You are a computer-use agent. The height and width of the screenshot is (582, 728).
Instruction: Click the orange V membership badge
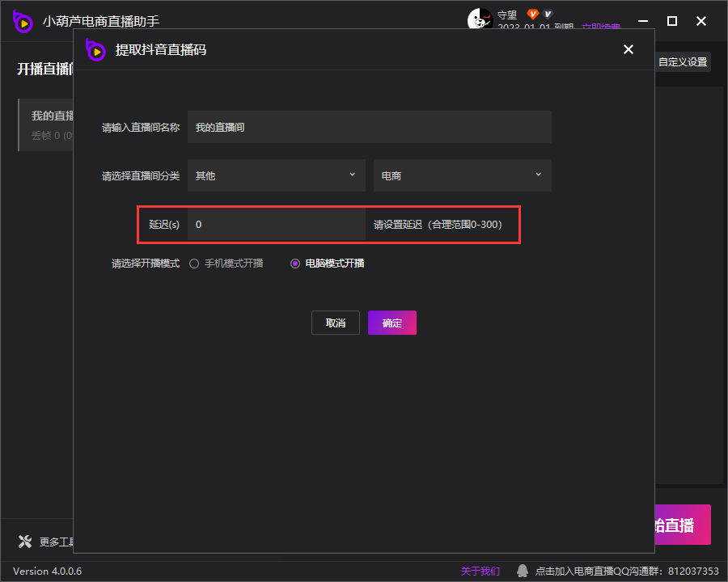point(532,15)
